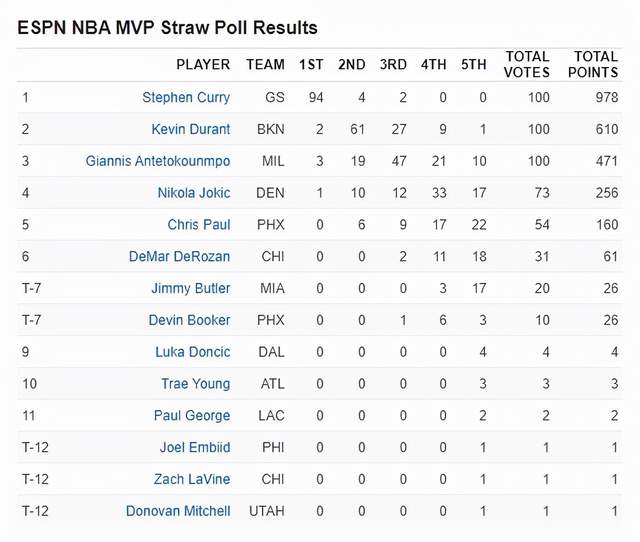This screenshot has width=640, height=542.
Task: Open Stephen Curry's player link
Action: (x=186, y=97)
